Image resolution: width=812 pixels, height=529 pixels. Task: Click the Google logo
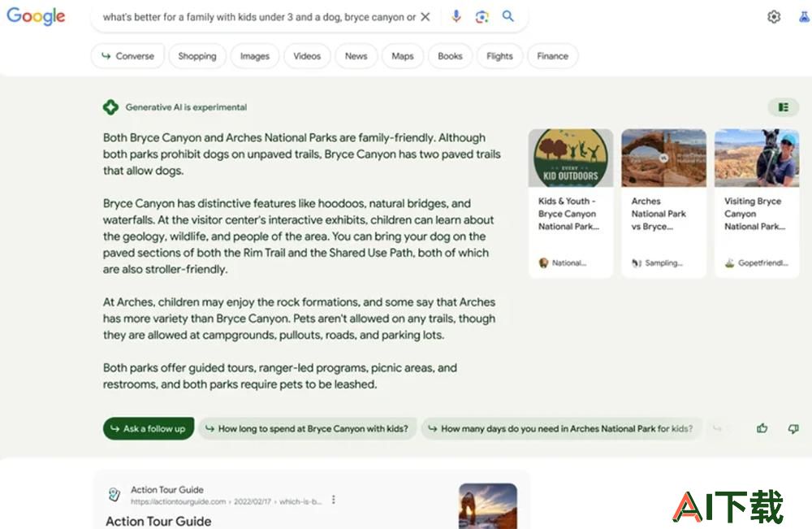[x=36, y=16]
